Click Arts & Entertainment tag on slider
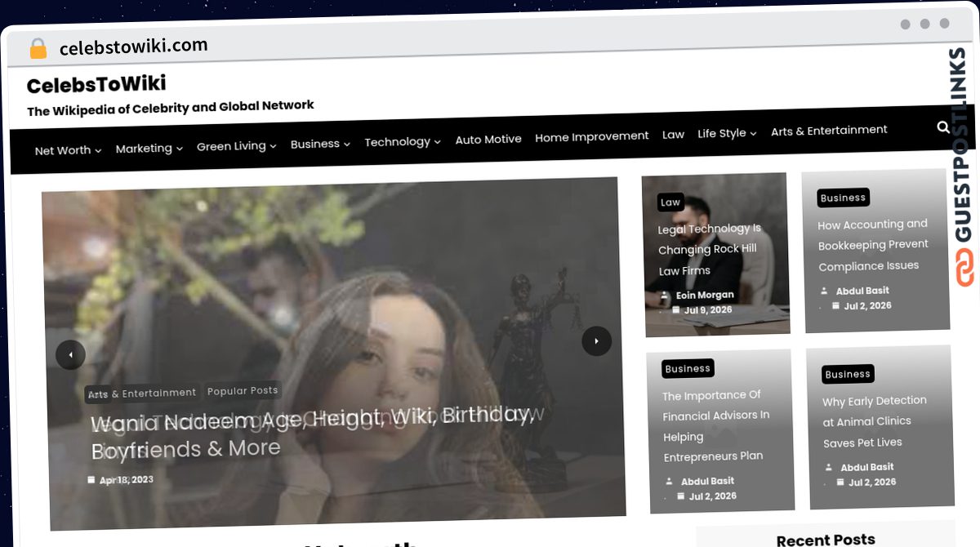Viewport: 980px width, 547px height. [x=141, y=394]
